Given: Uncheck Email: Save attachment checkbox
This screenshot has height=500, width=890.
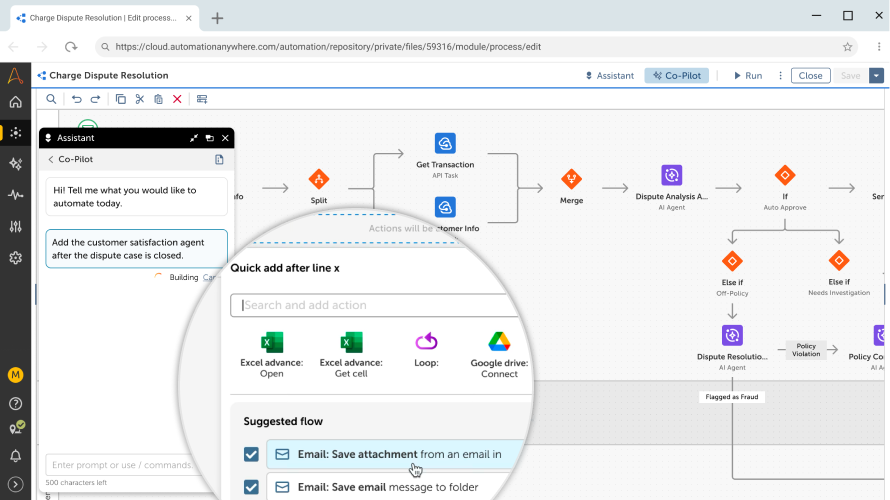Looking at the screenshot, I should click(x=251, y=454).
